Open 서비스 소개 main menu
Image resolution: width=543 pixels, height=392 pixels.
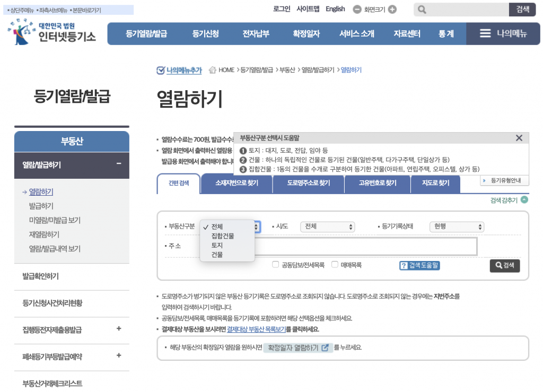pos(357,33)
